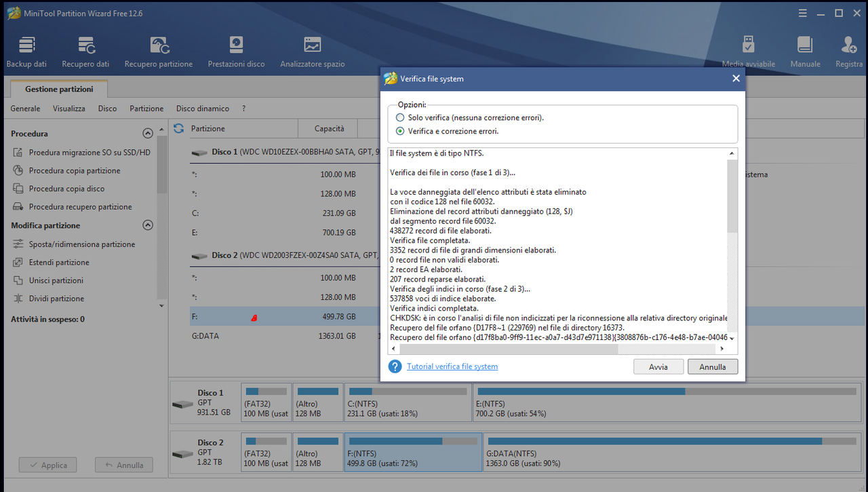Open the Generale menu
The image size is (868, 492).
click(25, 109)
